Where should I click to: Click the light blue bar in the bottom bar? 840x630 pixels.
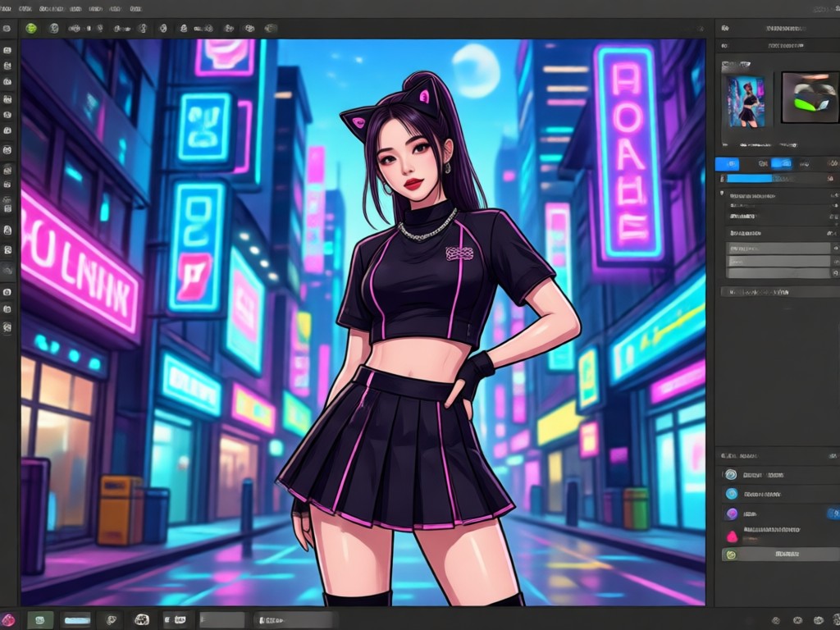click(77, 620)
